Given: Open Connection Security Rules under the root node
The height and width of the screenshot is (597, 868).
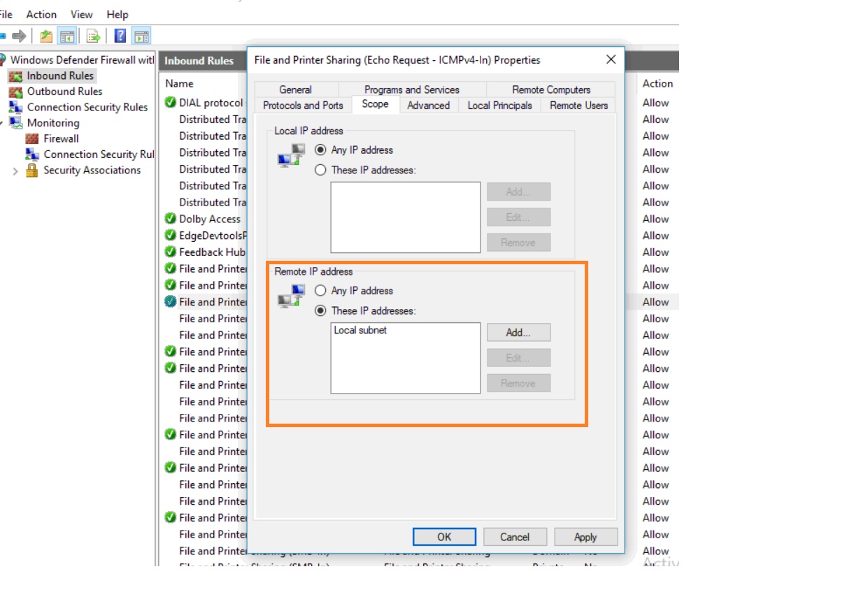Looking at the screenshot, I should (x=87, y=107).
